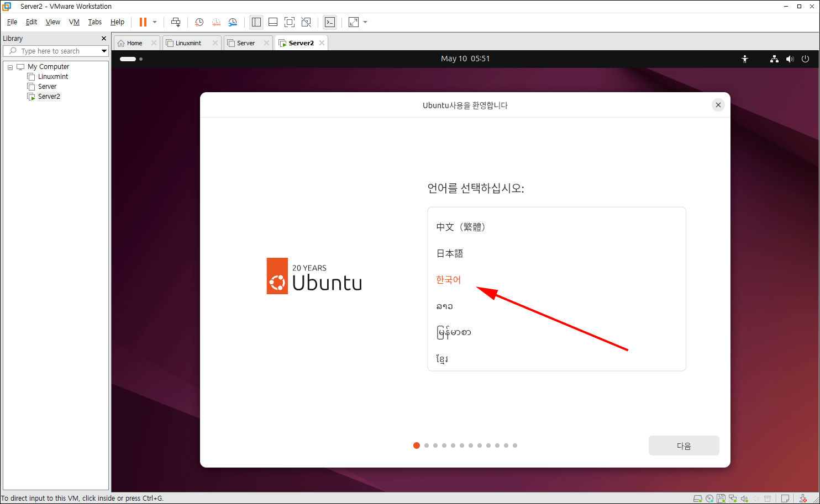Select 한국어 in the language list
The image size is (820, 504).
(x=556, y=280)
